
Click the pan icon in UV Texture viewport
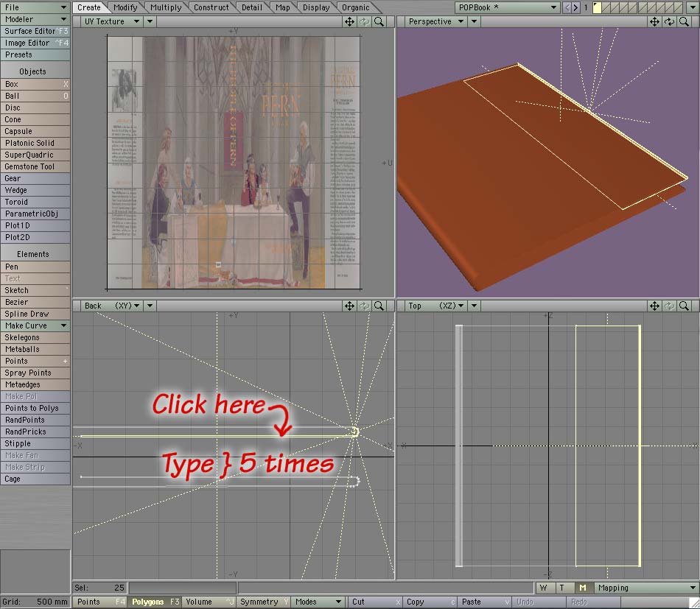tap(349, 21)
